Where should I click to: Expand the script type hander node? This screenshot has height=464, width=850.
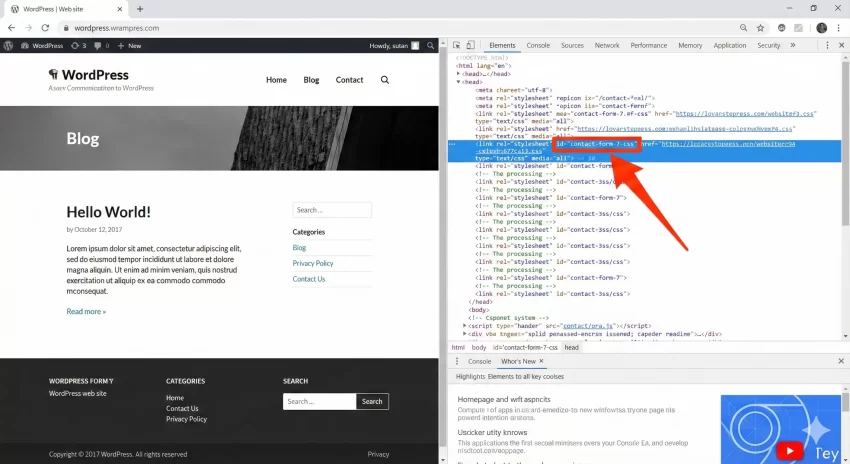[465, 326]
